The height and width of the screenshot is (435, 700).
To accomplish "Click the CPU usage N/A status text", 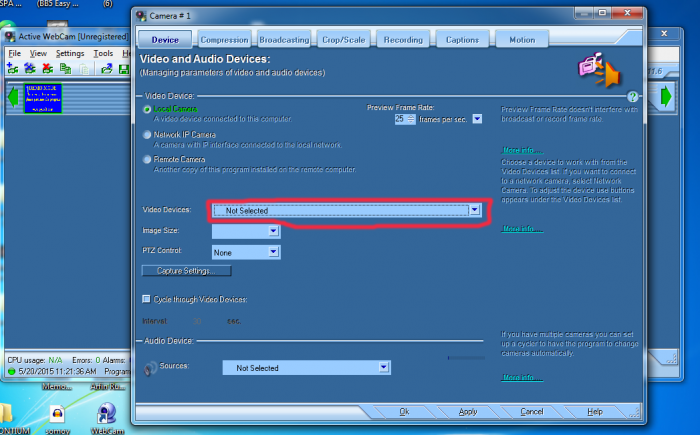I will click(35, 360).
